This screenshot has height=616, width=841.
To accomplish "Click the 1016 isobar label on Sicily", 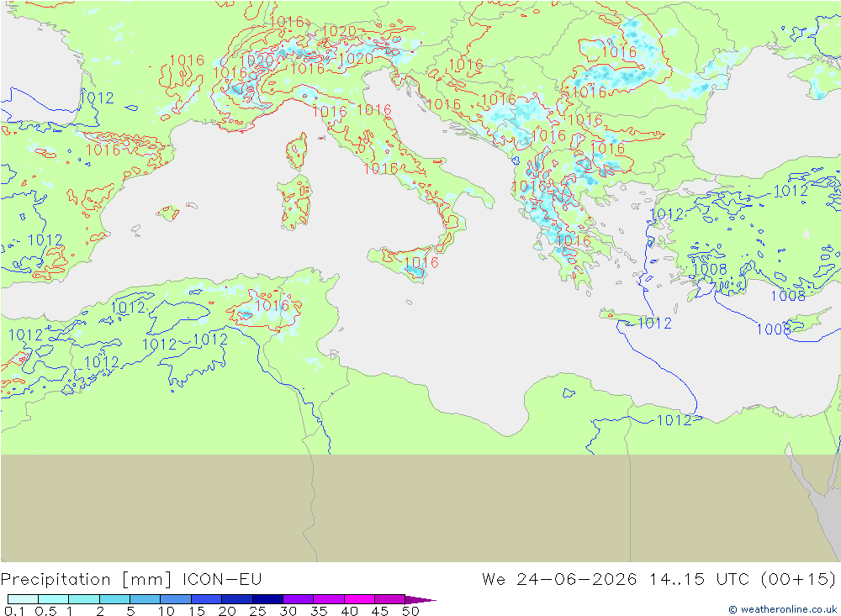I will tap(421, 263).
